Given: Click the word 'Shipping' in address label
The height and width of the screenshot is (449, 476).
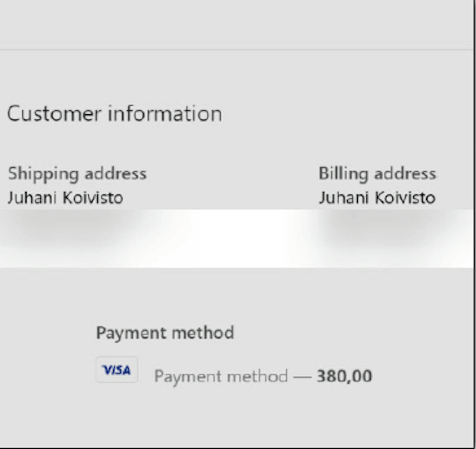Looking at the screenshot, I should tap(43, 174).
